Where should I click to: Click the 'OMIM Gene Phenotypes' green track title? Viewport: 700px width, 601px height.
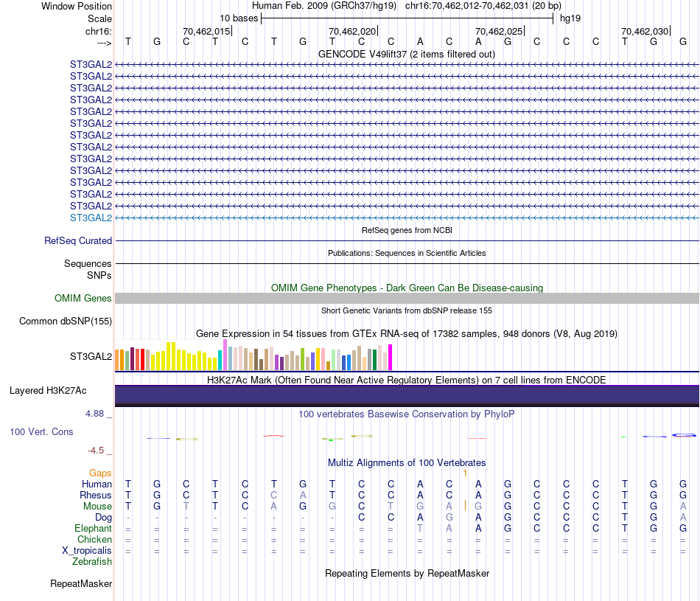point(407,288)
